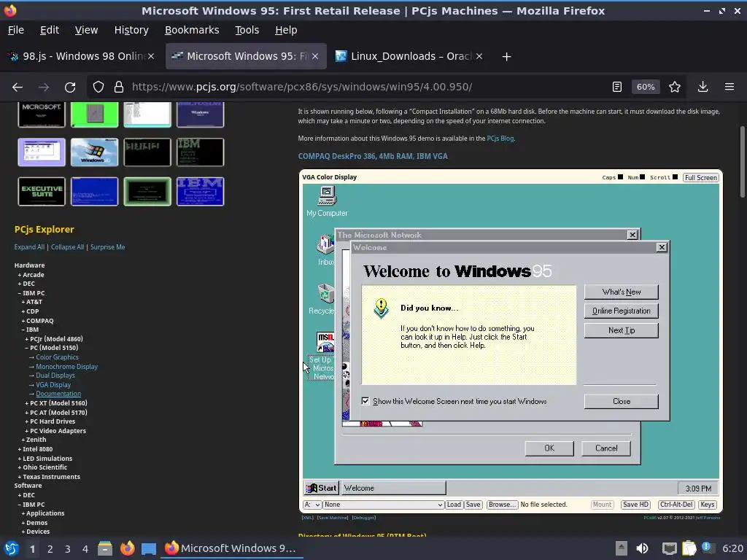The width and height of the screenshot is (747, 560).
Task: Open the file manager panel icon
Action: tap(105, 548)
